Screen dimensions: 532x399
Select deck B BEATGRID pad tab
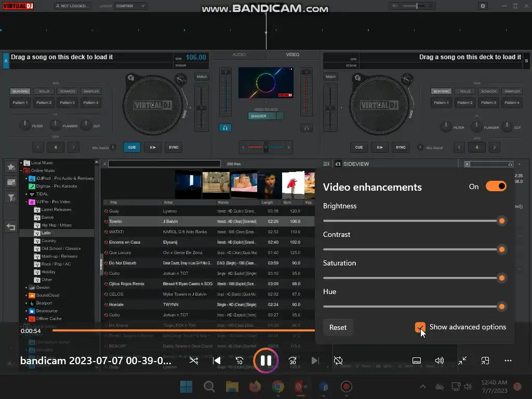coord(442,91)
